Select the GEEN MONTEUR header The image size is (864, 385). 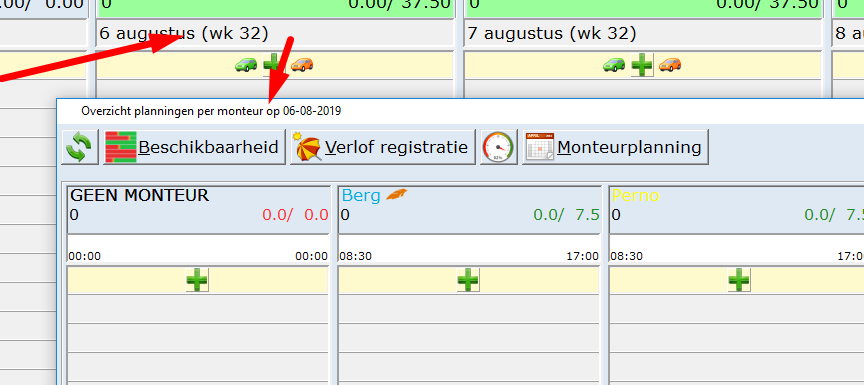pos(140,195)
